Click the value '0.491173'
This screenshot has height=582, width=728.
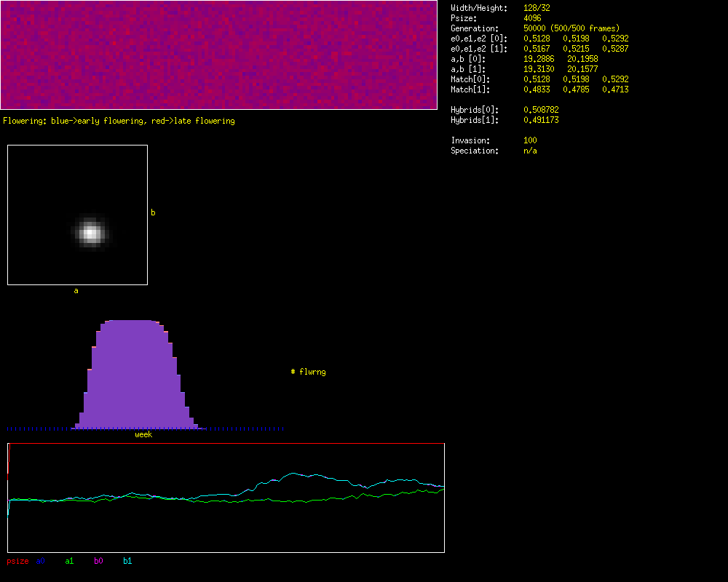542,121
